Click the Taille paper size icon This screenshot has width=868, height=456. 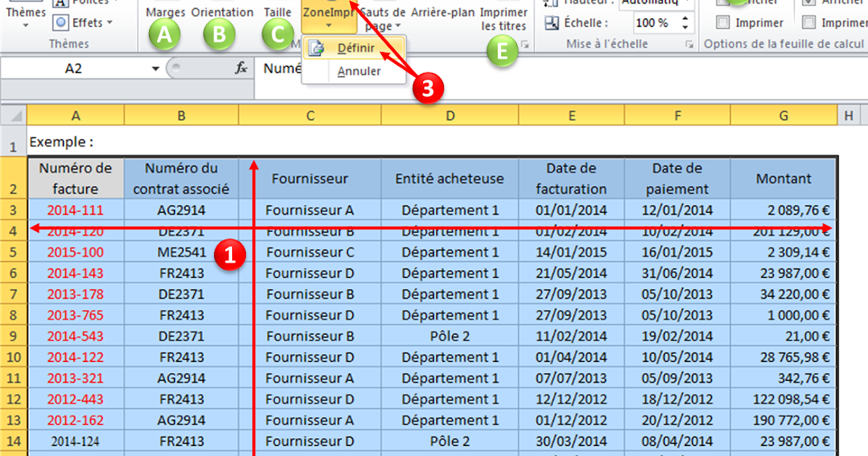[277, 12]
